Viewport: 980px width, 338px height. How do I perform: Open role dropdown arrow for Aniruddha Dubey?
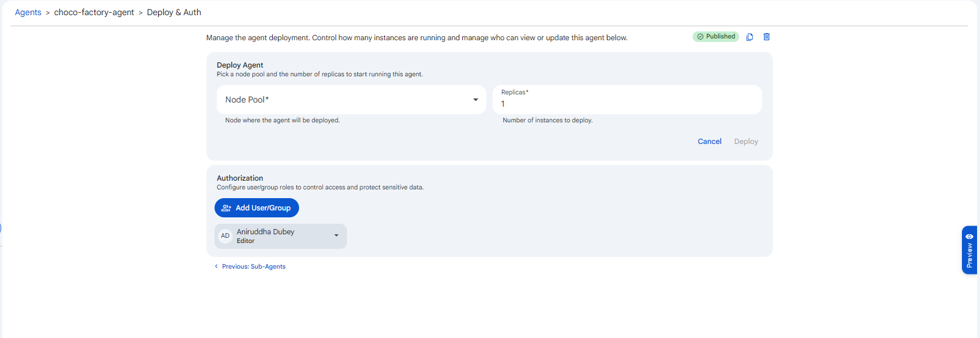click(336, 235)
